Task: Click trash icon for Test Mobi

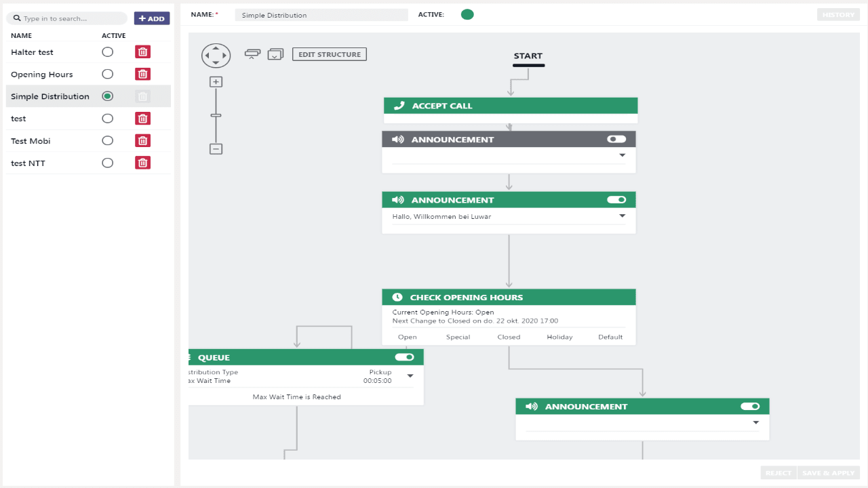Action: click(x=142, y=141)
